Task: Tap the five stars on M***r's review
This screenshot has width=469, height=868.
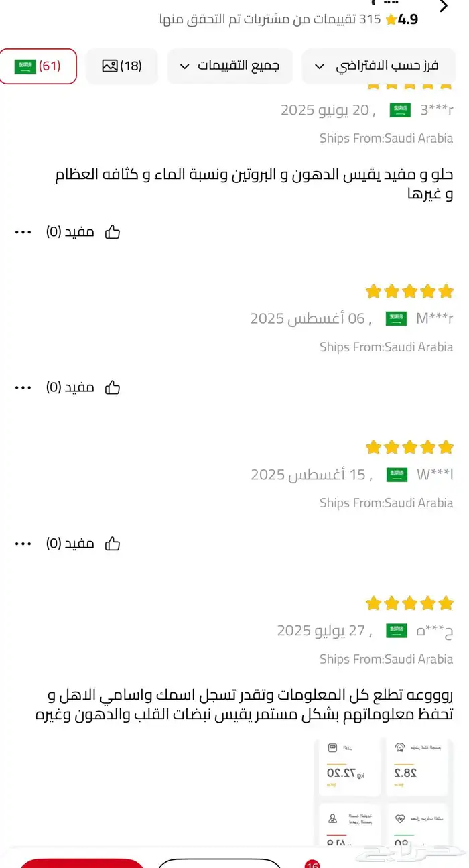Action: [409, 292]
